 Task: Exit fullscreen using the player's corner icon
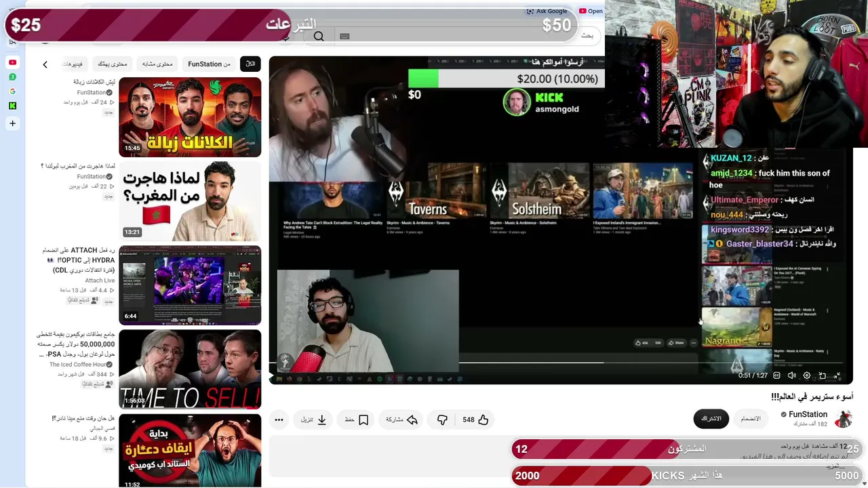[x=837, y=375]
